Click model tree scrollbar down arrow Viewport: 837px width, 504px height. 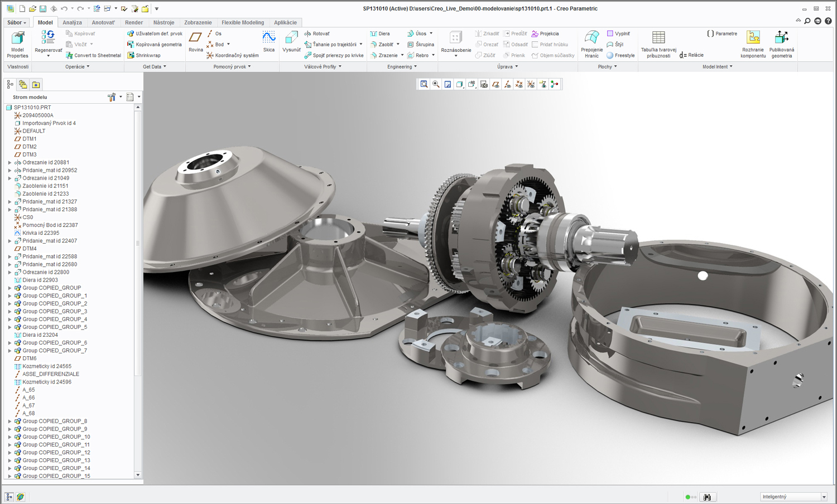pos(138,475)
